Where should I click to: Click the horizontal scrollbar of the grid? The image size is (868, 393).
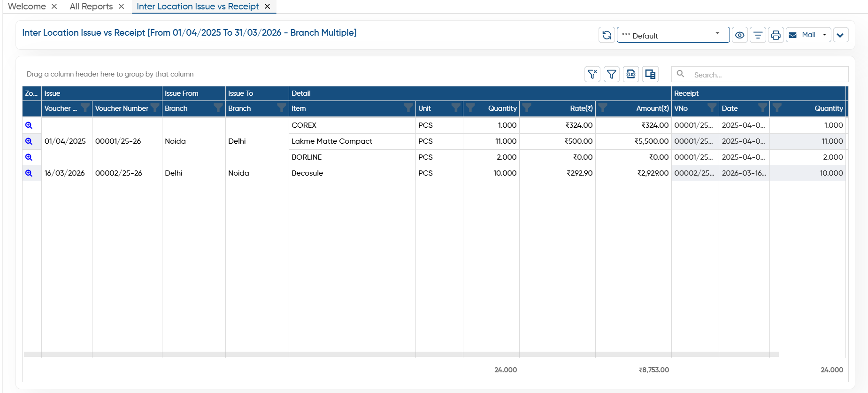(x=401, y=354)
